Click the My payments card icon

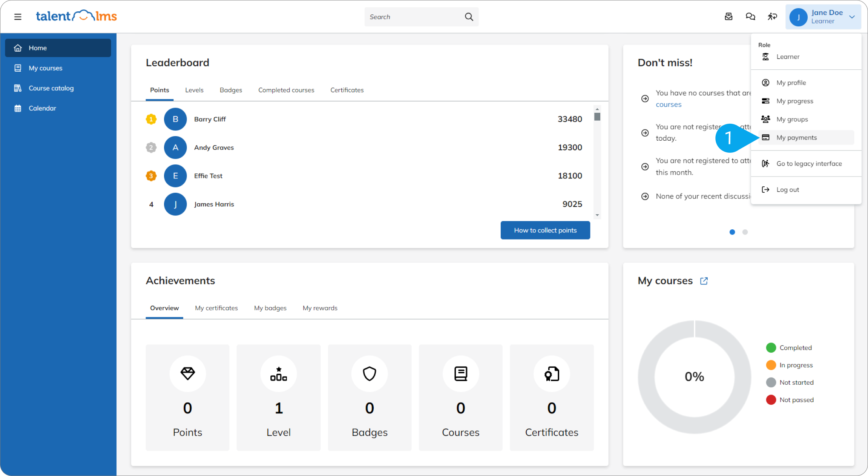tap(765, 137)
